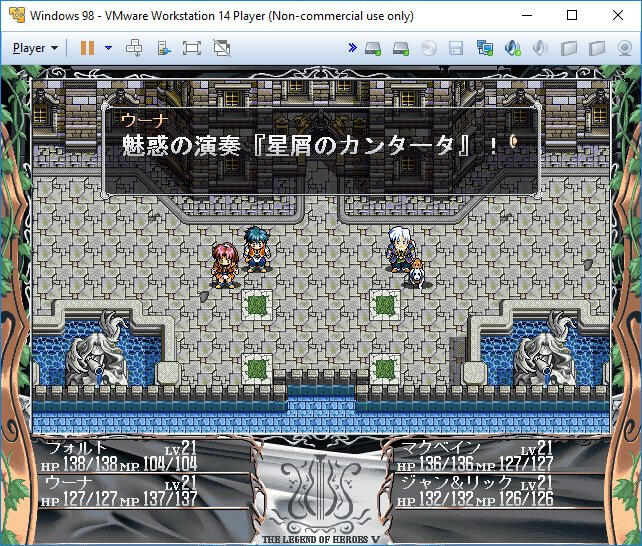The image size is (642, 546).
Task: Click the Japanese dialogue box to advance the text
Action: (x=321, y=150)
